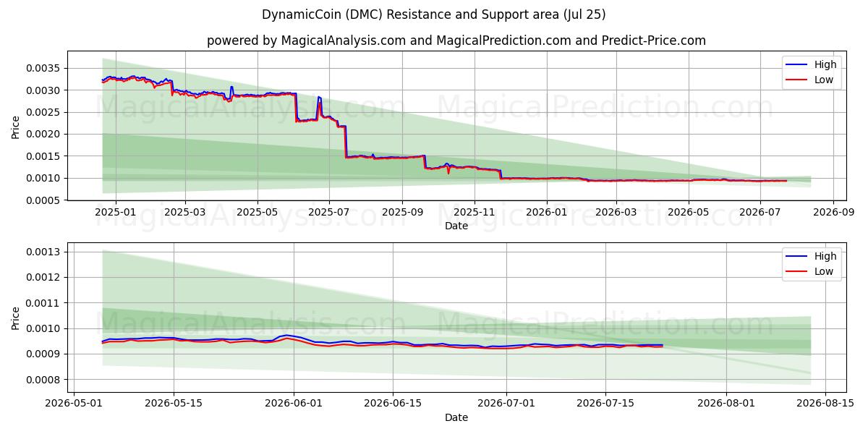
Task: Click the 'Price' y-axis label of bottom chart
Action: (16, 318)
